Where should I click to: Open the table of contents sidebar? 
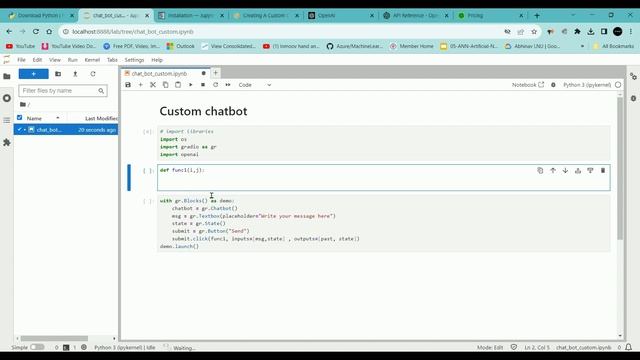point(7,120)
